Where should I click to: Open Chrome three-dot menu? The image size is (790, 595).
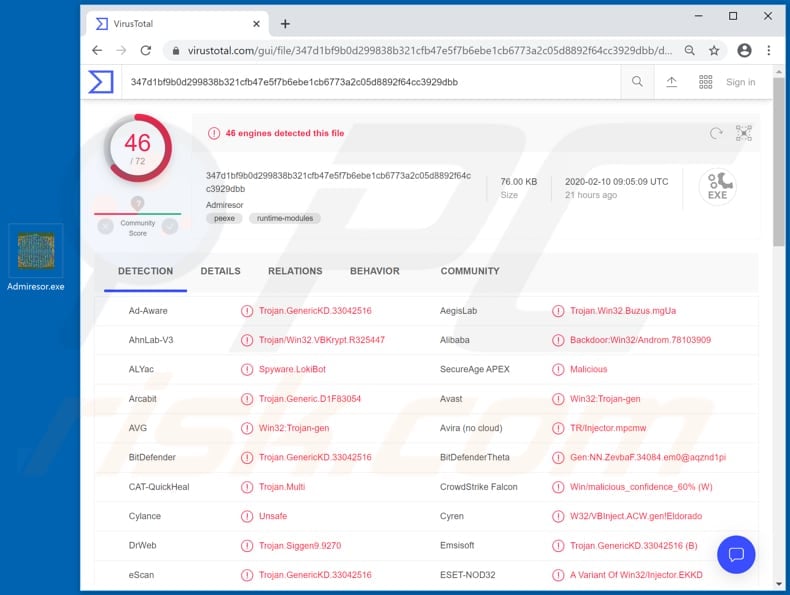pos(768,50)
